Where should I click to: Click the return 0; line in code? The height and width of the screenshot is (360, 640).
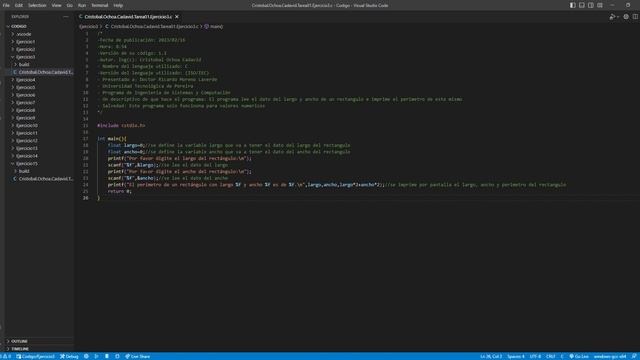click(x=120, y=191)
